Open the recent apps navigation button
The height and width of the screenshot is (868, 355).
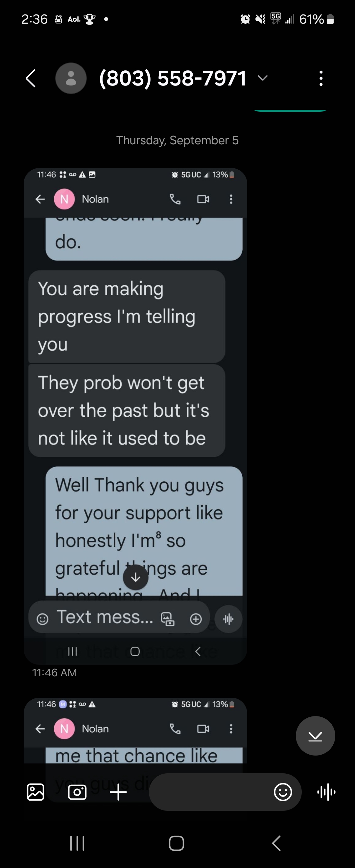[x=77, y=843]
